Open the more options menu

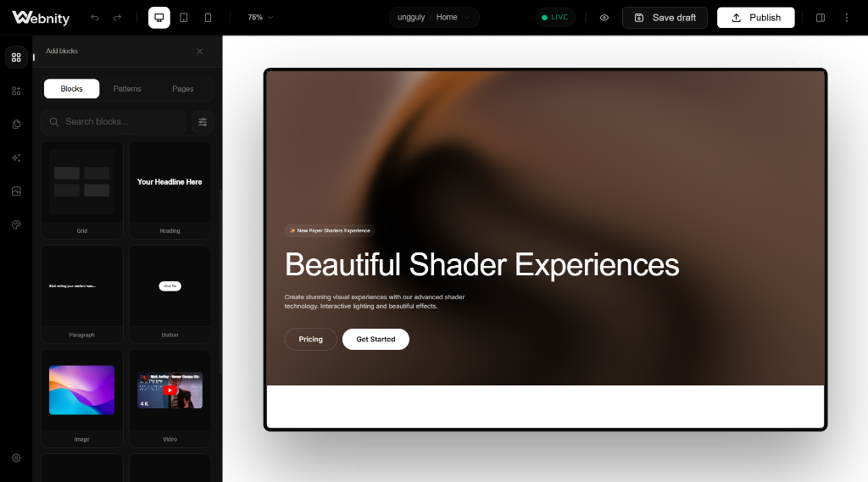coord(847,18)
